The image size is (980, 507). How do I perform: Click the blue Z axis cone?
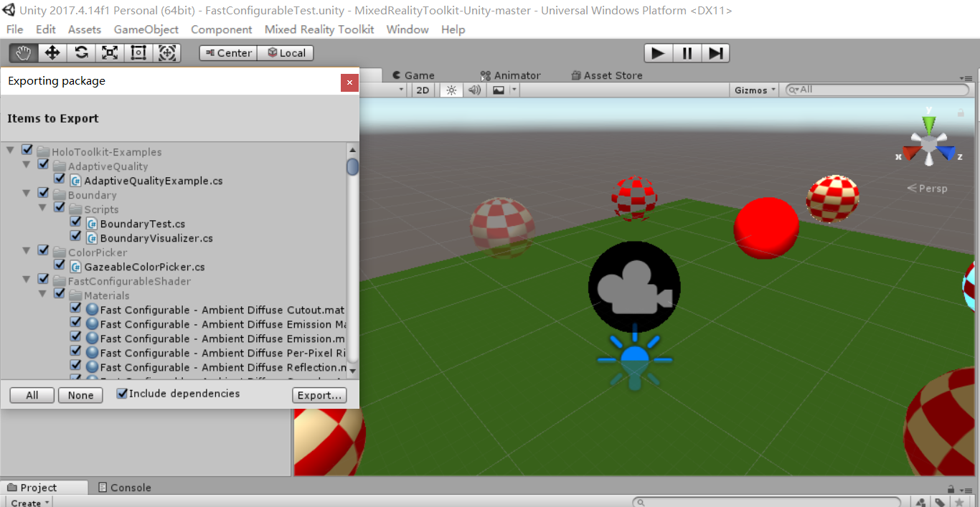point(947,153)
